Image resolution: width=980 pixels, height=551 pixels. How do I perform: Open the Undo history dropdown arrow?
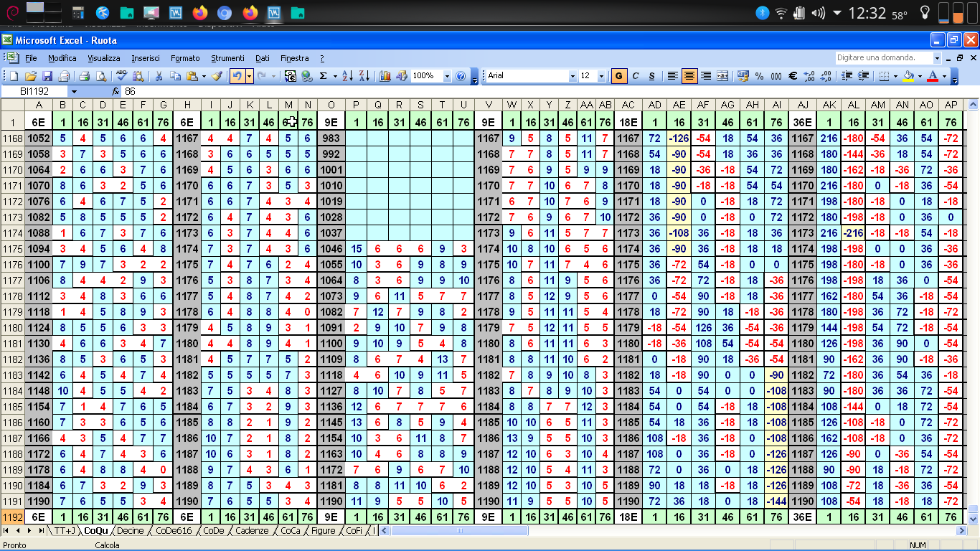249,75
